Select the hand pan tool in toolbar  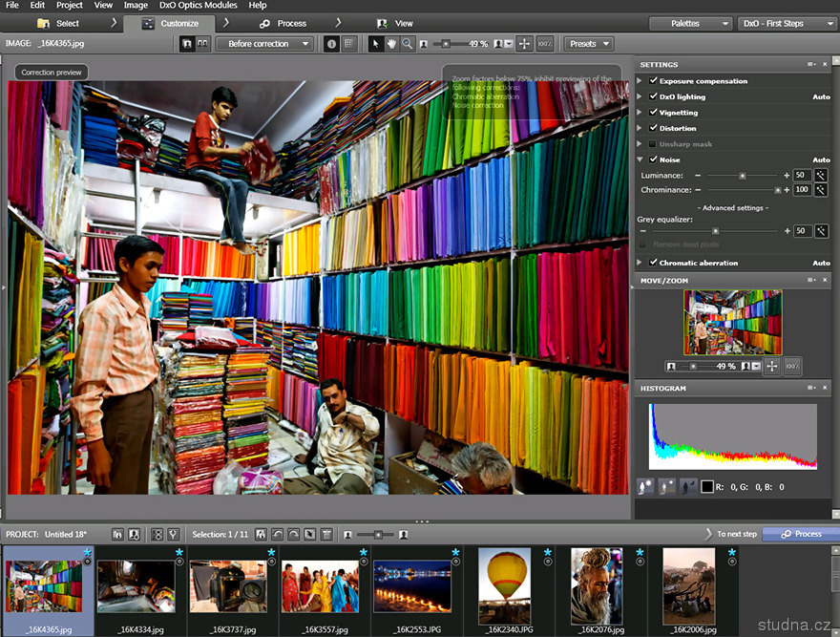coord(391,44)
